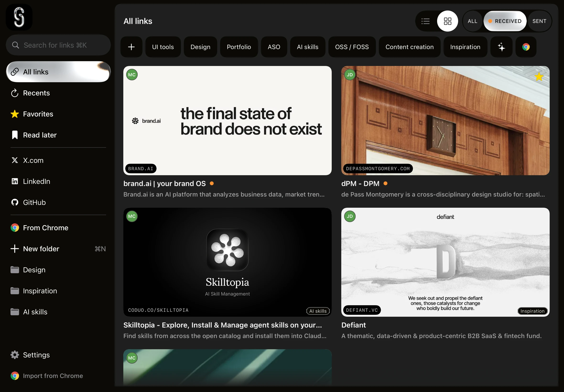The width and height of the screenshot is (564, 392).
Task: Click the LinkedIn logo icon
Action: tap(15, 181)
